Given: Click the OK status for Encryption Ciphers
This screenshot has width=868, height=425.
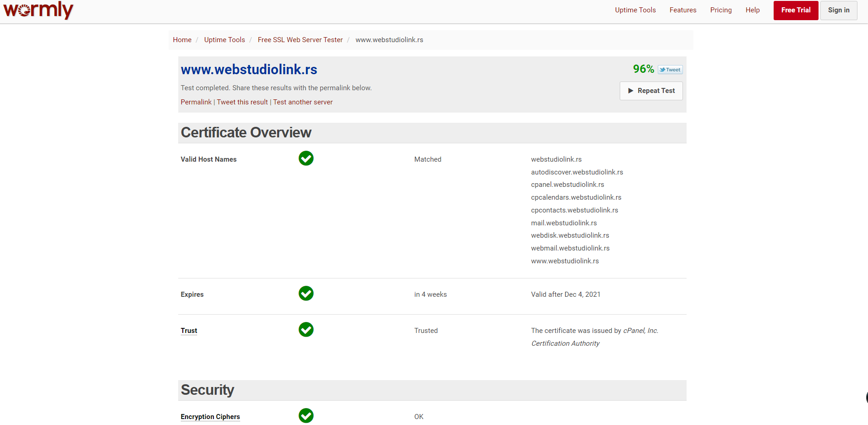Looking at the screenshot, I should pyautogui.click(x=419, y=417).
